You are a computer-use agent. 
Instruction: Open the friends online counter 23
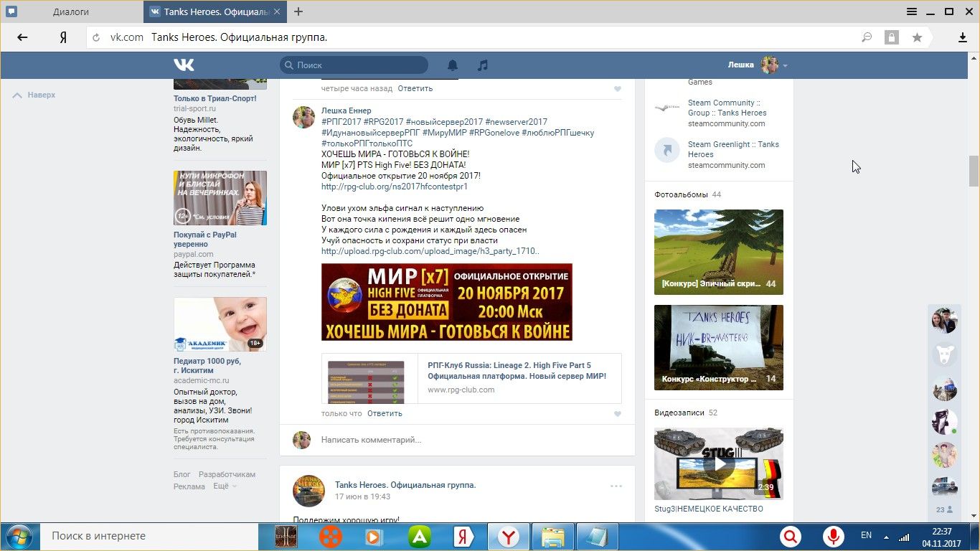pyautogui.click(x=944, y=510)
